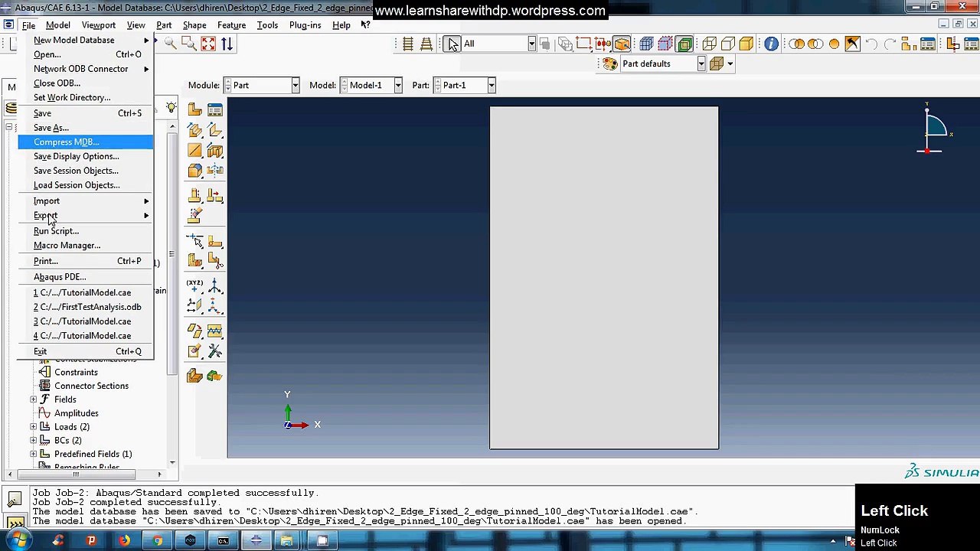Select the Create Datum Axis tool

215,287
